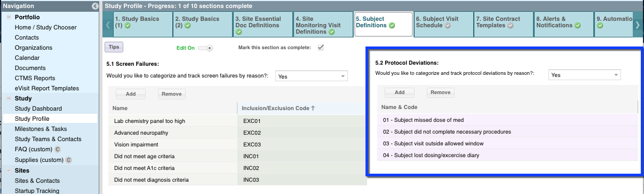
Task: Collapse the Study section
Action: click(x=9, y=99)
